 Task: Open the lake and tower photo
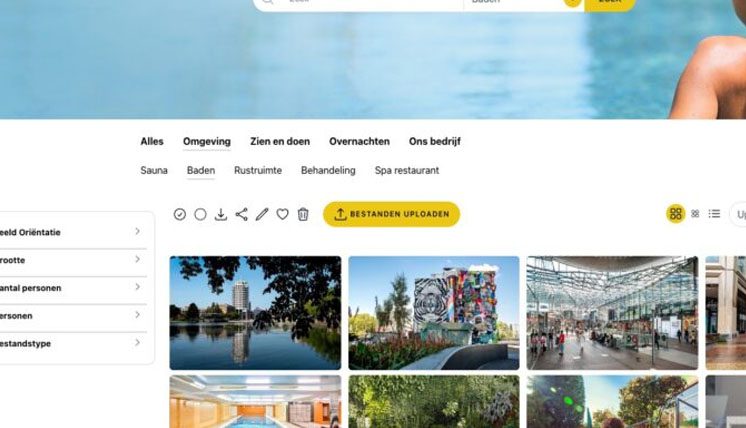(x=255, y=313)
